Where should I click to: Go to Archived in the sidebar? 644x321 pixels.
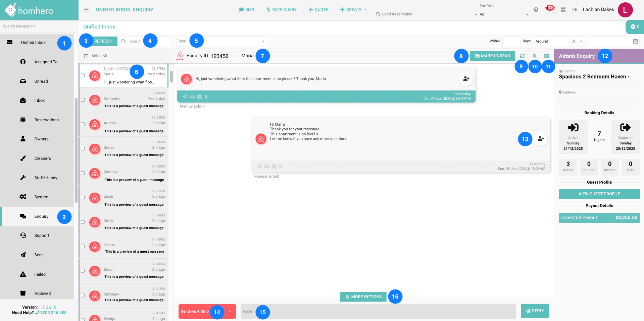pos(42,294)
